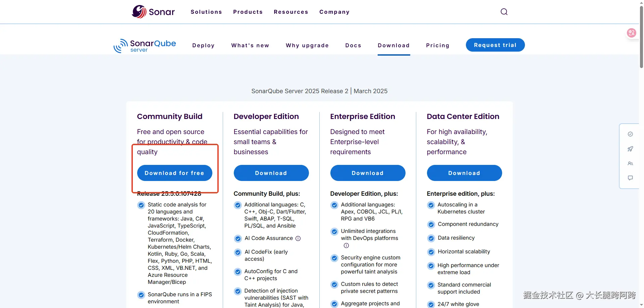Viewport: 644px width, 308px height.
Task: Open the What's new tab
Action: (250, 45)
